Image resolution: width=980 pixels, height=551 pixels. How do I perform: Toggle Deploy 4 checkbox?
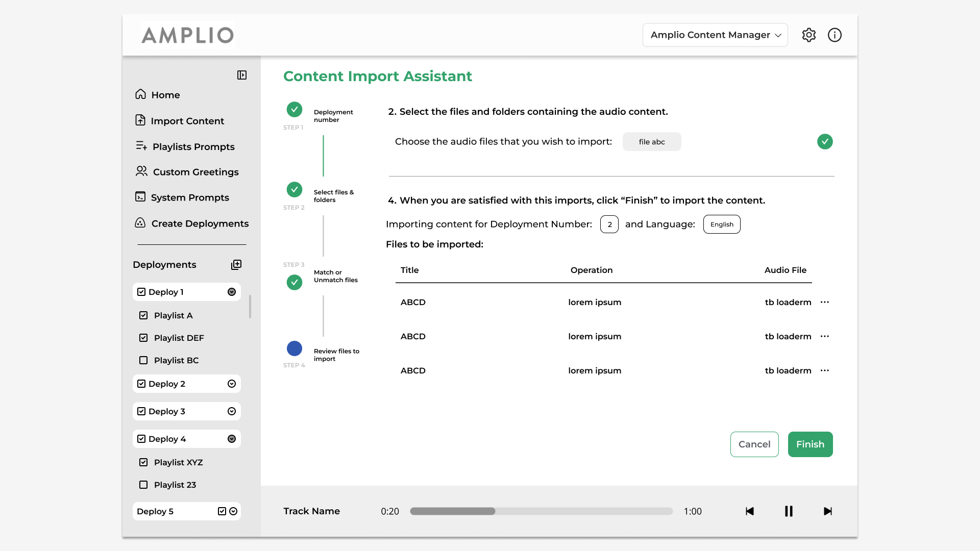[141, 439]
